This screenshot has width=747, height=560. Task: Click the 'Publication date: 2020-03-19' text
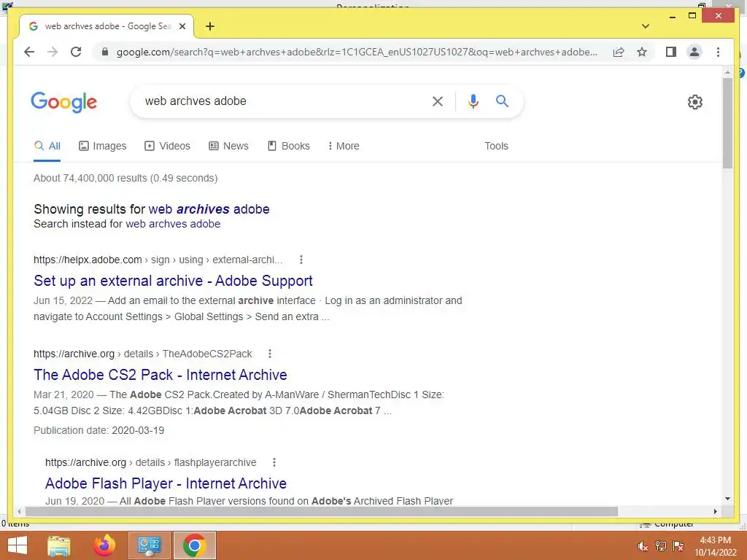(98, 430)
